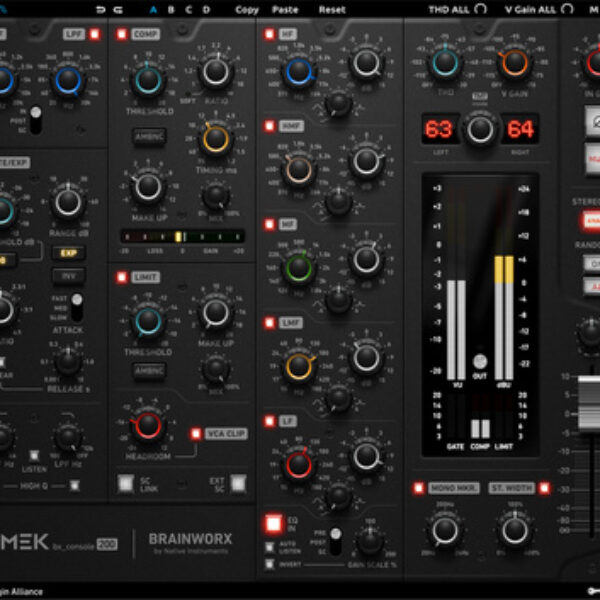Image resolution: width=600 pixels, height=600 pixels.
Task: Click the MONO MKR. frequency knob
Action: [445, 531]
